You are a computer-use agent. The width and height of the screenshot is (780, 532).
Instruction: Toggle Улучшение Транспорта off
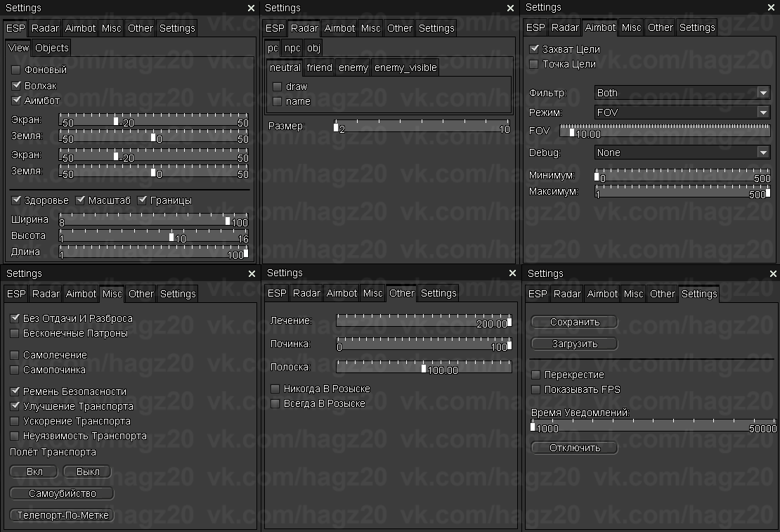pos(15,406)
